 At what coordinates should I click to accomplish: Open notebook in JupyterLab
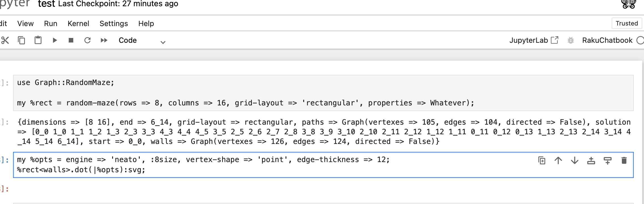pos(534,40)
